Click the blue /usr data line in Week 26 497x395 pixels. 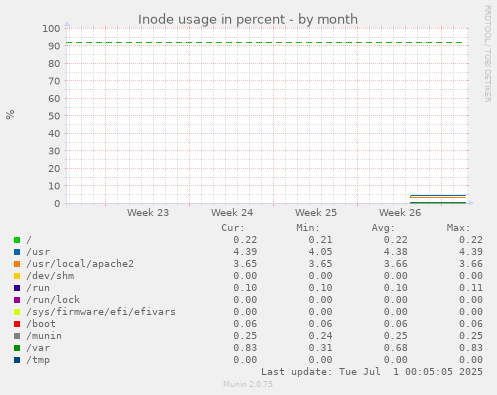pyautogui.click(x=438, y=195)
